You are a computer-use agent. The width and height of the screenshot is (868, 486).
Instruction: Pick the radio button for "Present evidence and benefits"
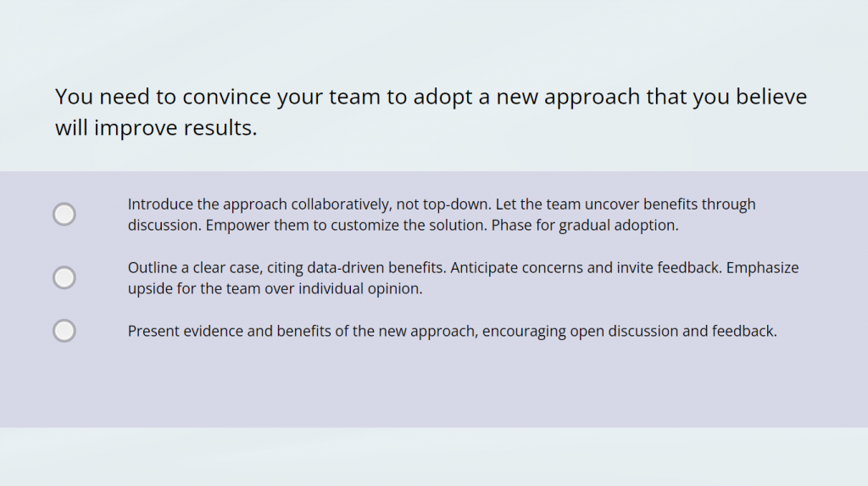pos(64,331)
